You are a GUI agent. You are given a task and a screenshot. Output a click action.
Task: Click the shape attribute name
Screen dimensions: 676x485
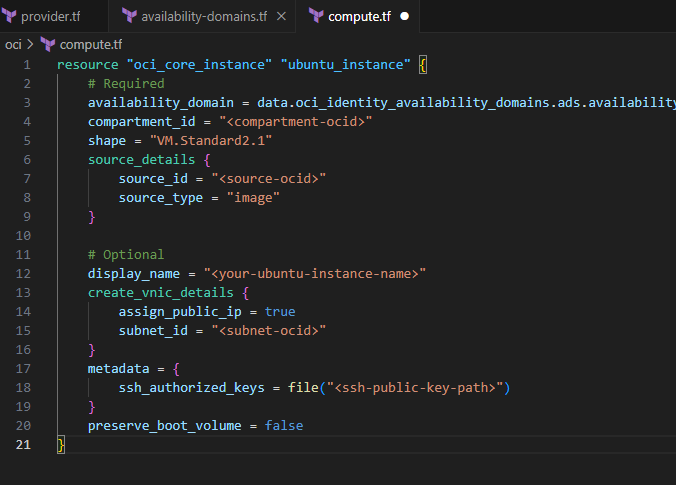(107, 141)
